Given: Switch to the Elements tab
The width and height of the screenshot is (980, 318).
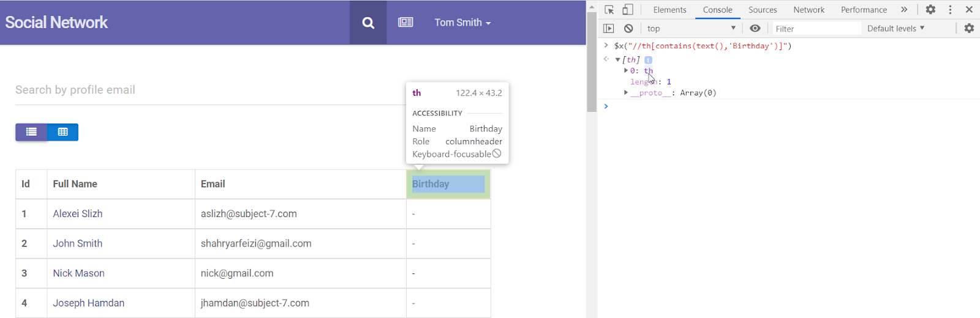Looking at the screenshot, I should [x=669, y=10].
